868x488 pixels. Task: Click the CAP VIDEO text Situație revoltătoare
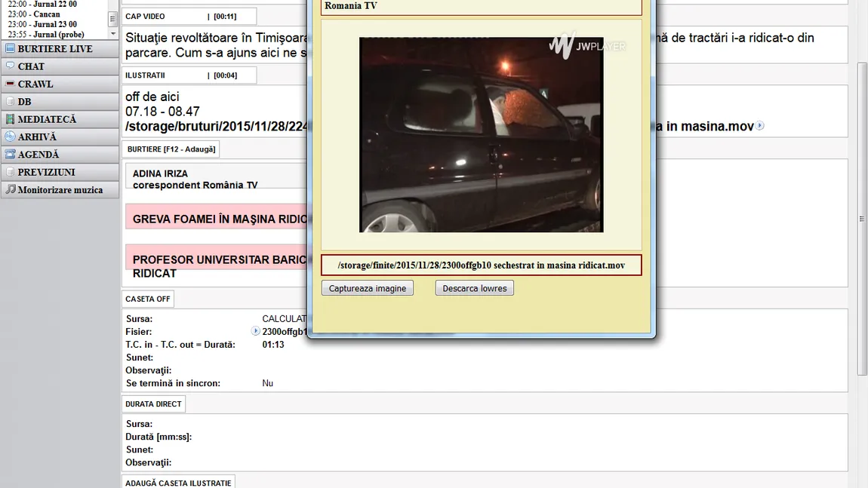[216, 45]
